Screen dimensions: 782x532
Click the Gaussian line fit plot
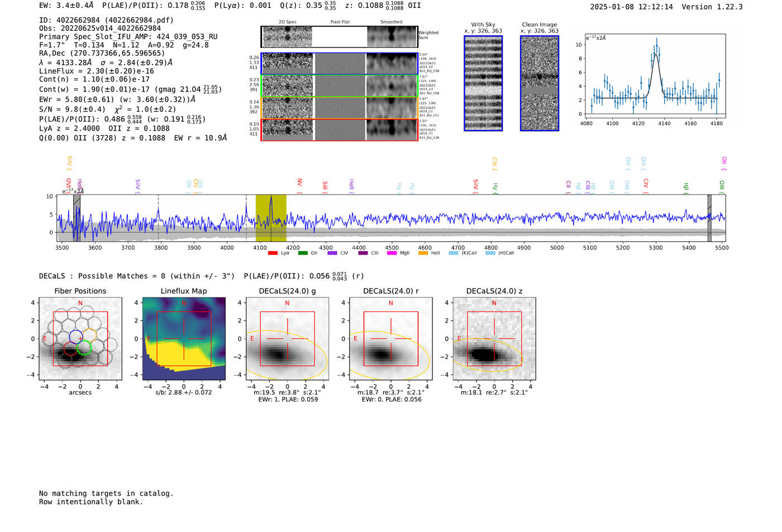[655, 76]
